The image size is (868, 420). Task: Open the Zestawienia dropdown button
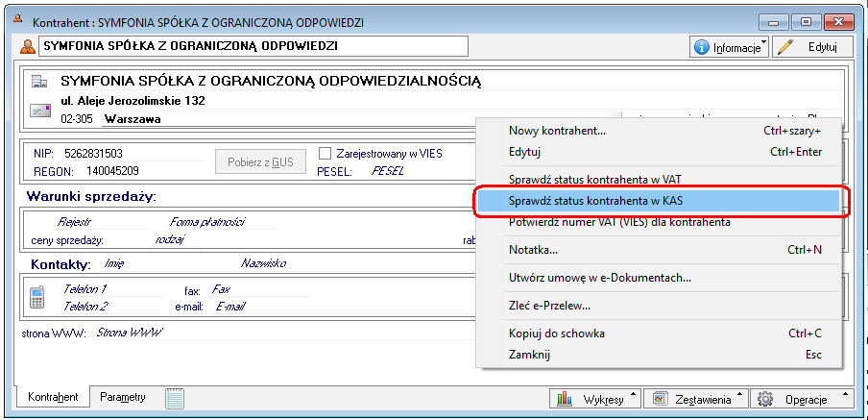695,399
